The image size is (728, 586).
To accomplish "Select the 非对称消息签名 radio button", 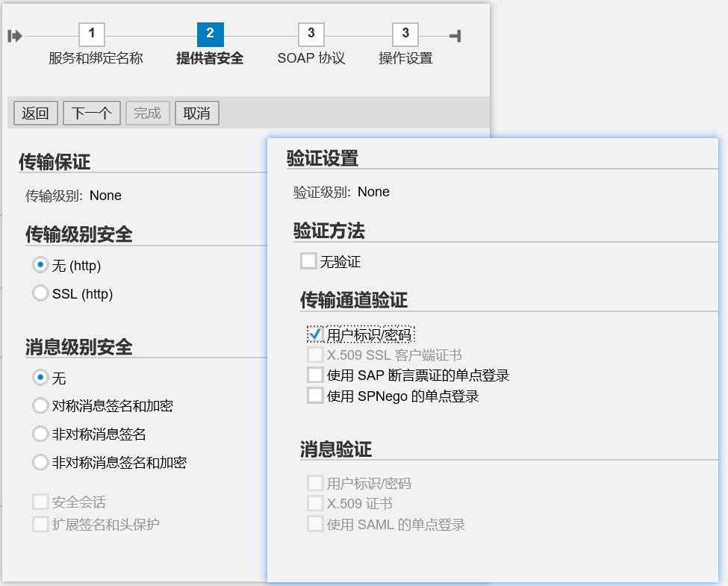I will point(40,434).
